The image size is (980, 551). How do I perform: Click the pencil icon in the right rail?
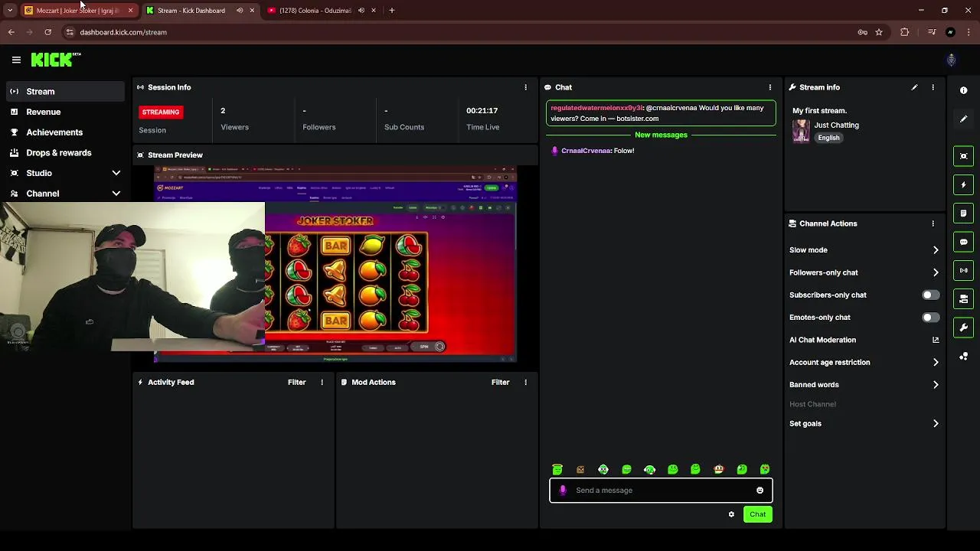pyautogui.click(x=963, y=119)
